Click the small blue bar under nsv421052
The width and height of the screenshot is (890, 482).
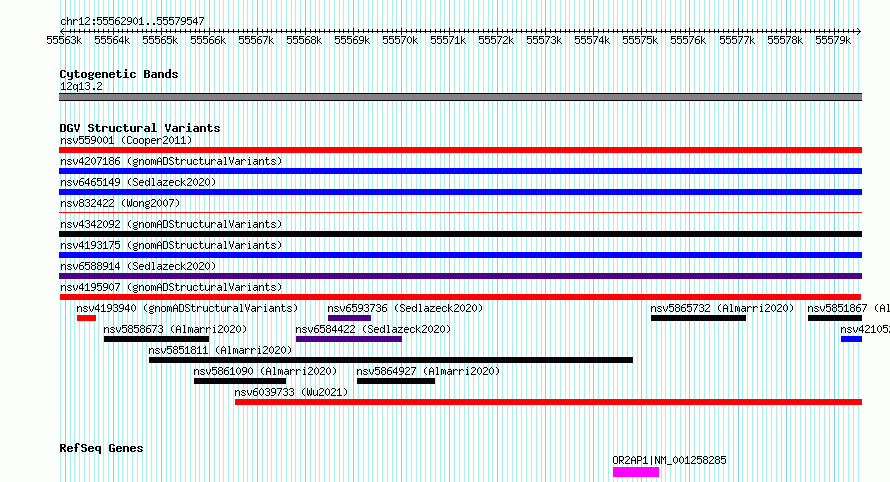coord(851,339)
